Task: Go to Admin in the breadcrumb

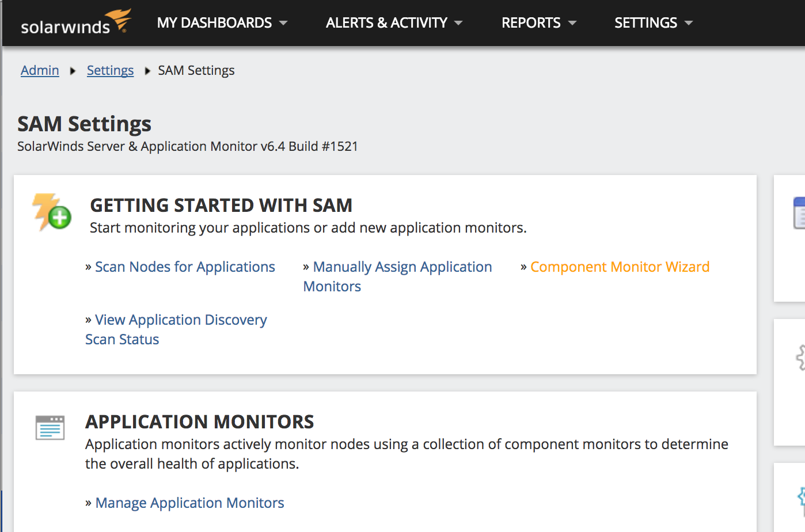Action: 40,70
